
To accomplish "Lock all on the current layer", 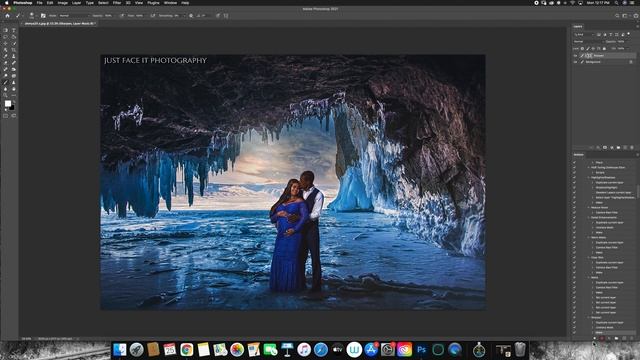I will tap(604, 49).
